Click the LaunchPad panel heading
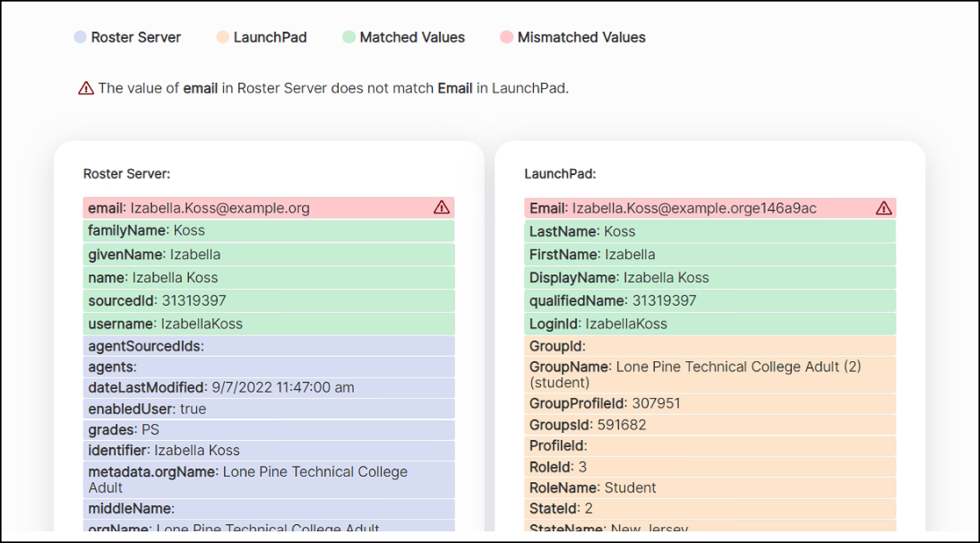980x543 pixels. [x=560, y=174]
